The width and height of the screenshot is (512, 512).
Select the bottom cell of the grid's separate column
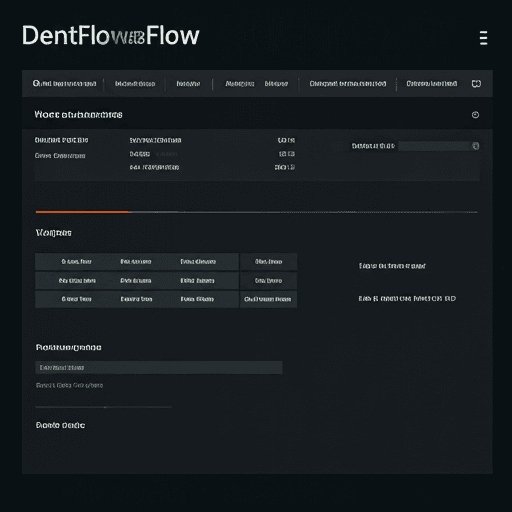[268, 299]
